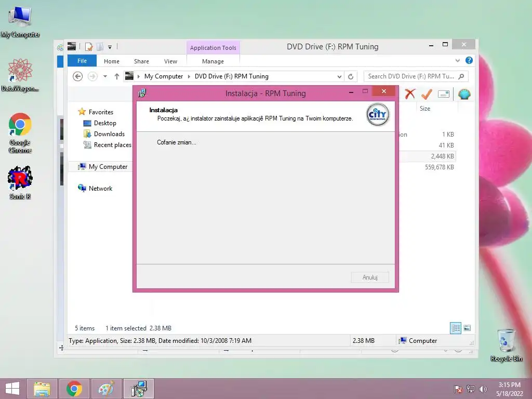Select My Computer in navigation pane

point(108,167)
